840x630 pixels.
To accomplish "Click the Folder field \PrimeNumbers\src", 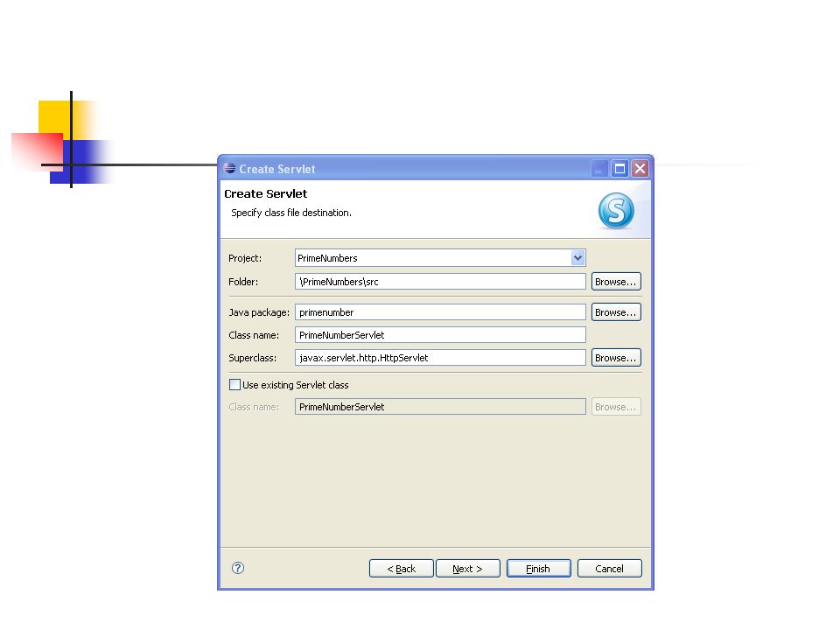I will (440, 282).
